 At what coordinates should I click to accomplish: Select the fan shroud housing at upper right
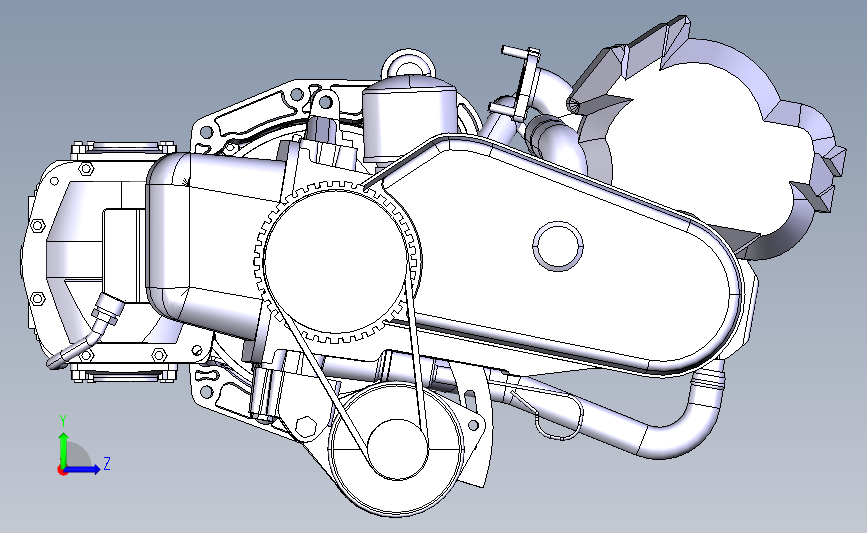point(708,138)
